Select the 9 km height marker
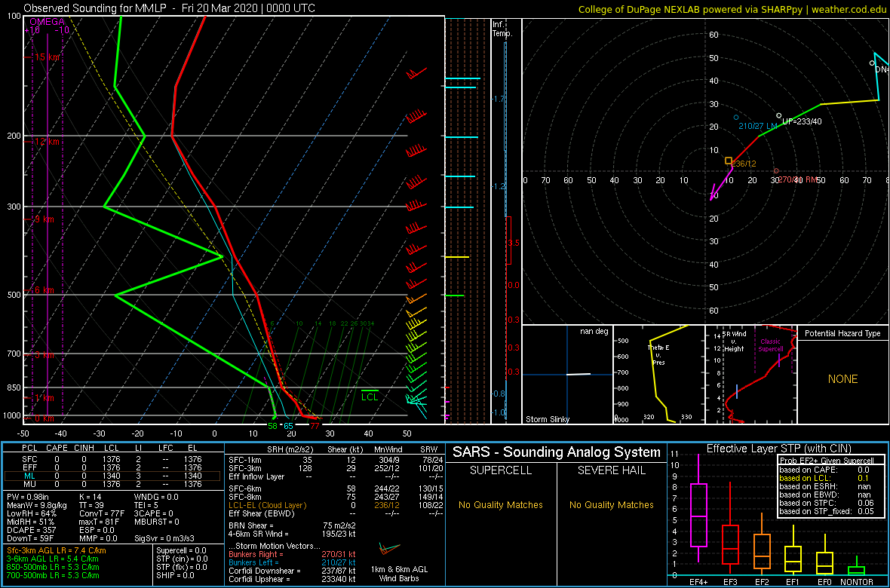The width and height of the screenshot is (890, 588). (x=43, y=219)
